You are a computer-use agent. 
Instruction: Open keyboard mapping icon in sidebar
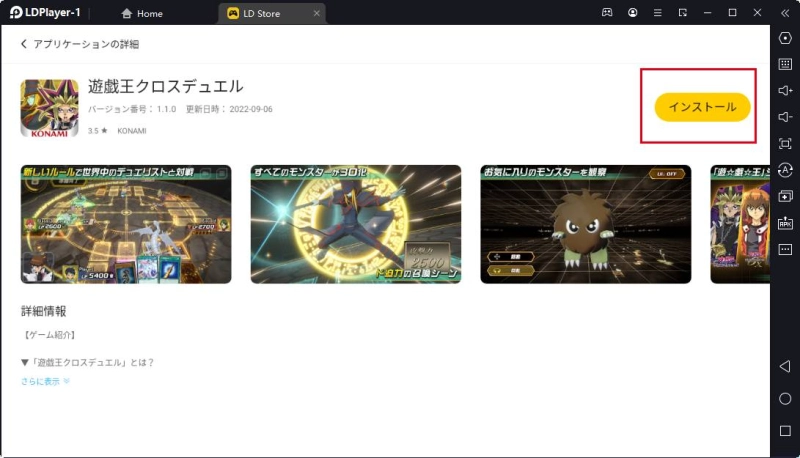785,64
